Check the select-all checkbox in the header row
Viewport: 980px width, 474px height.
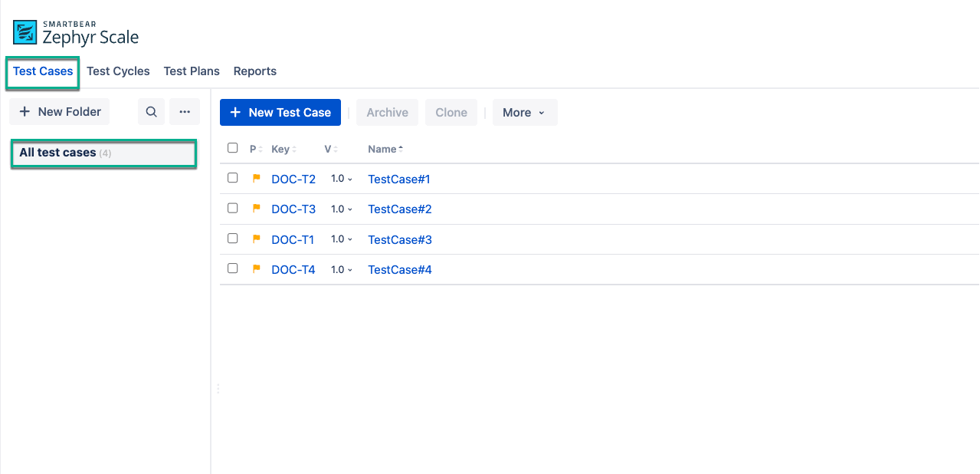pos(232,147)
